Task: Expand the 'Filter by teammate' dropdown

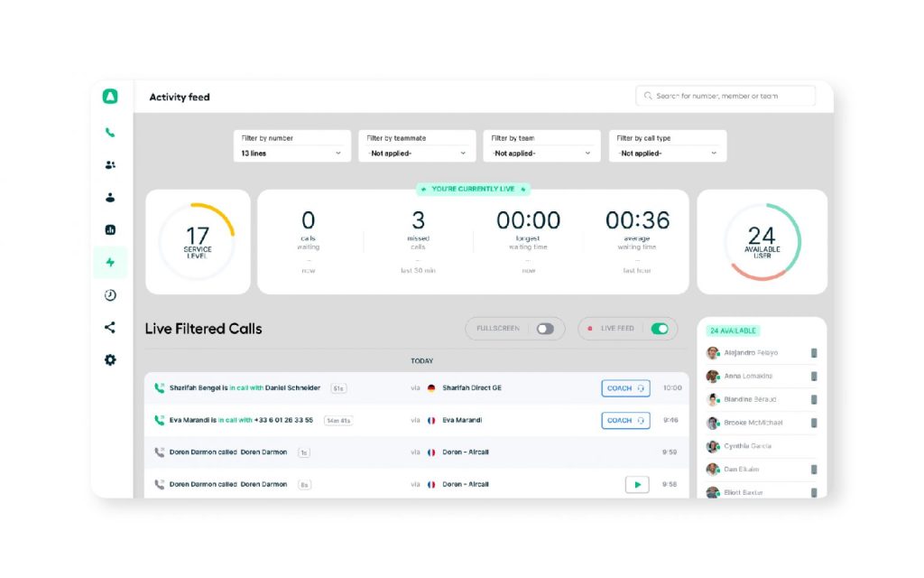Action: (416, 153)
